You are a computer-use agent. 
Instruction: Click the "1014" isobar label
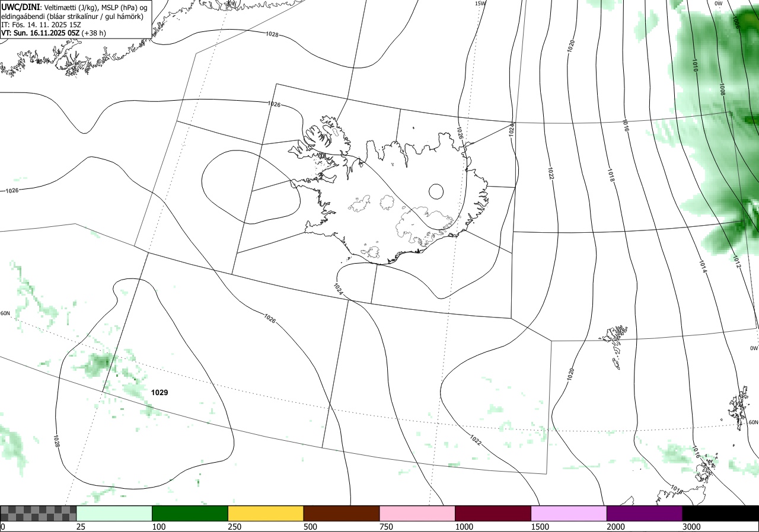pyautogui.click(x=703, y=267)
